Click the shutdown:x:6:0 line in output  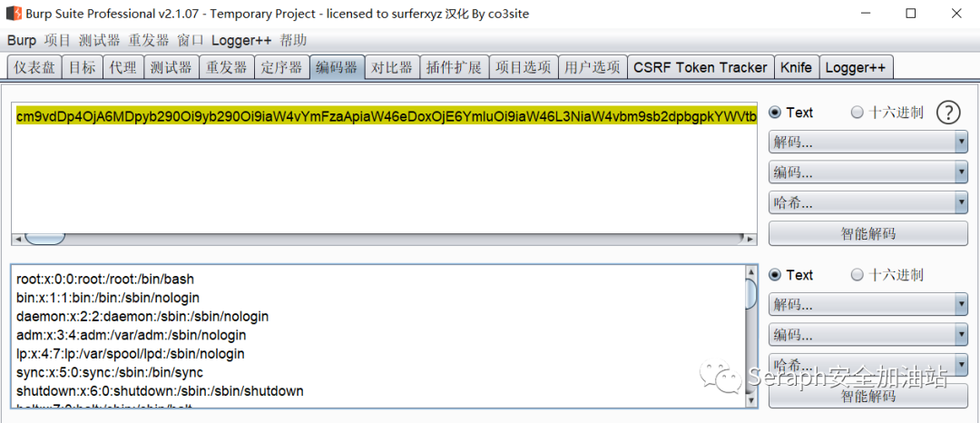coord(160,392)
